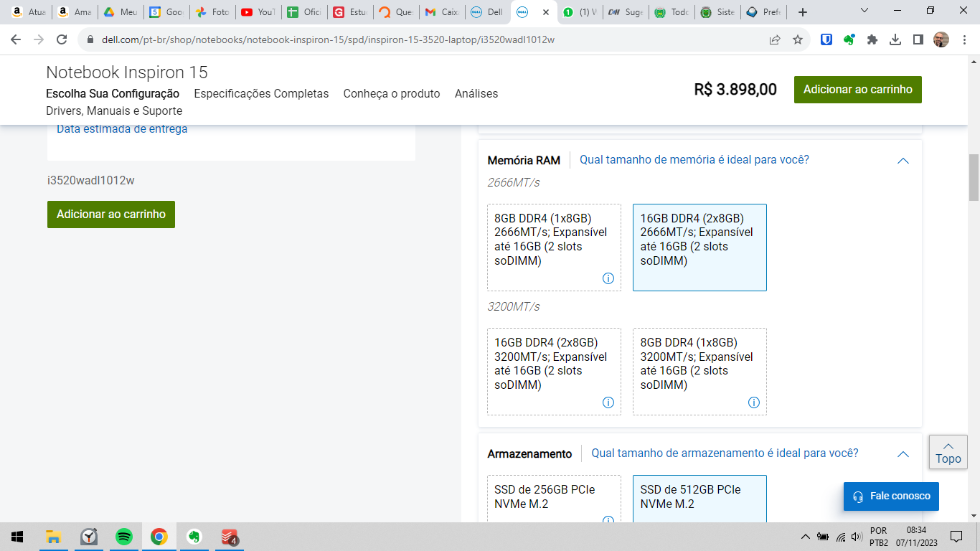Open a new browser tab
The height and width of the screenshot is (551, 980).
(803, 12)
